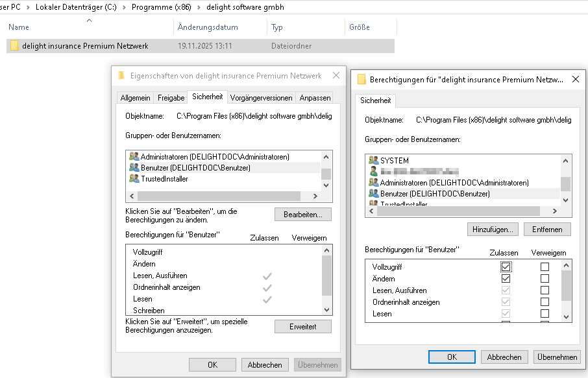Viewport: 588px width, 378px height.
Task: Click the Hinzufügen... button
Action: 492,230
